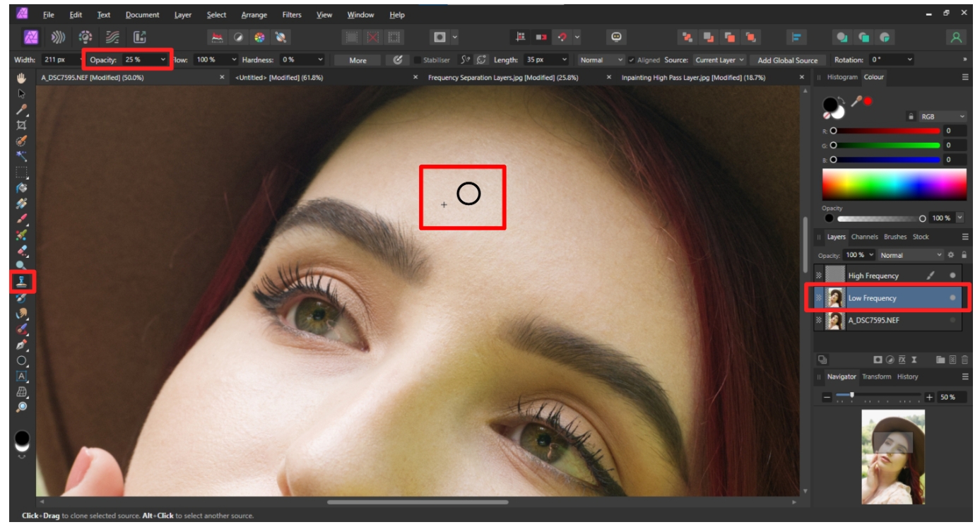Show the A_DSC7595.NEF layer

point(952,320)
